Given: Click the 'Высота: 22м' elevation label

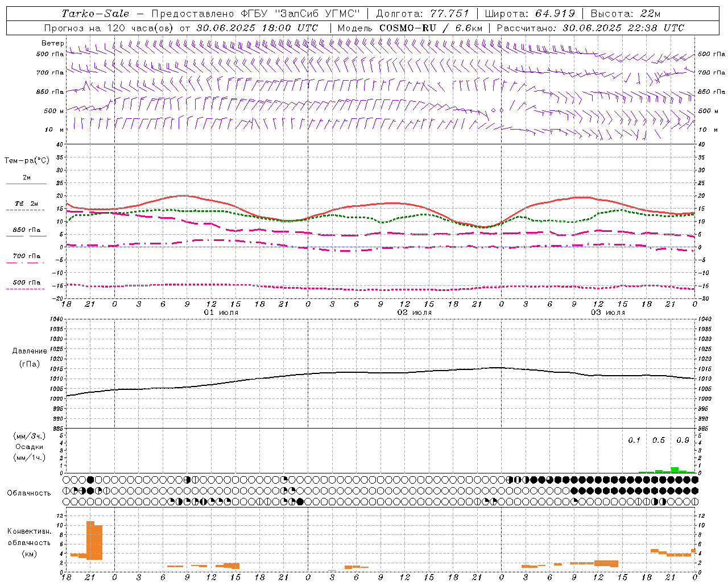Looking at the screenshot, I should click(625, 14).
